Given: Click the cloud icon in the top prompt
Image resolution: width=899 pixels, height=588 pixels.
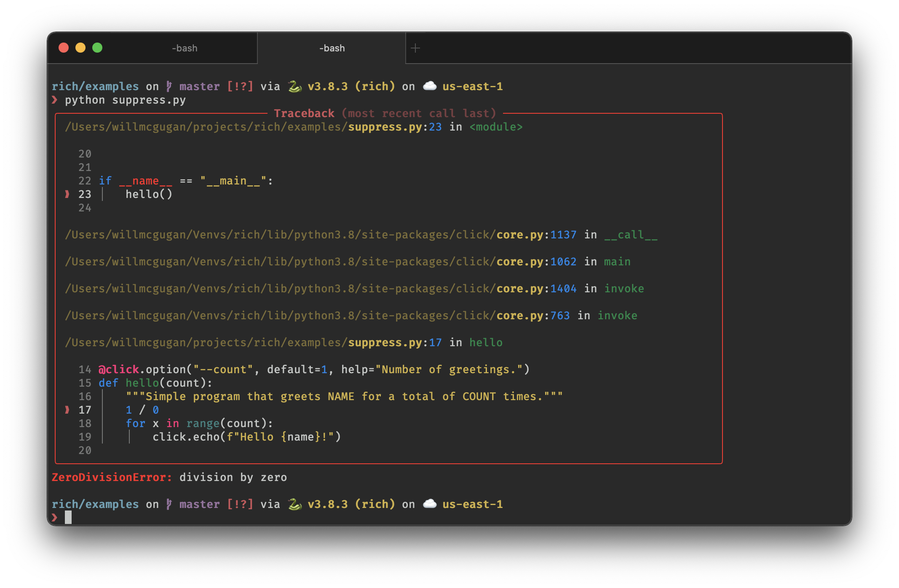Looking at the screenshot, I should pos(429,86).
